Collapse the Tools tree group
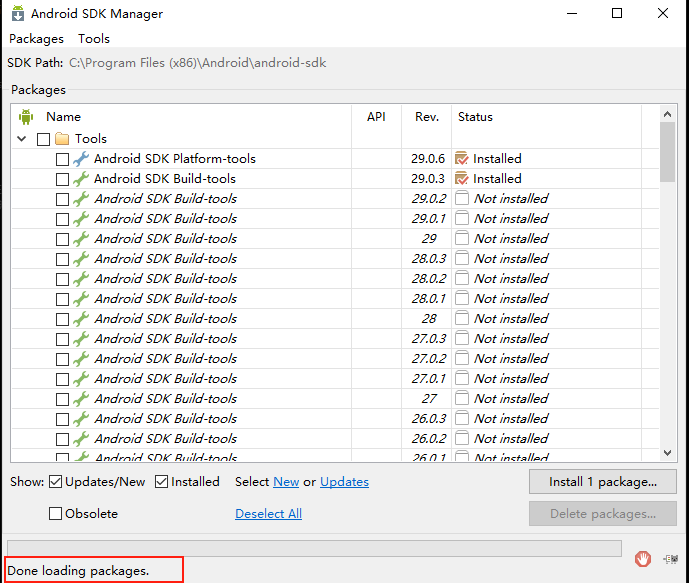The height and width of the screenshot is (583, 689). [x=22, y=139]
